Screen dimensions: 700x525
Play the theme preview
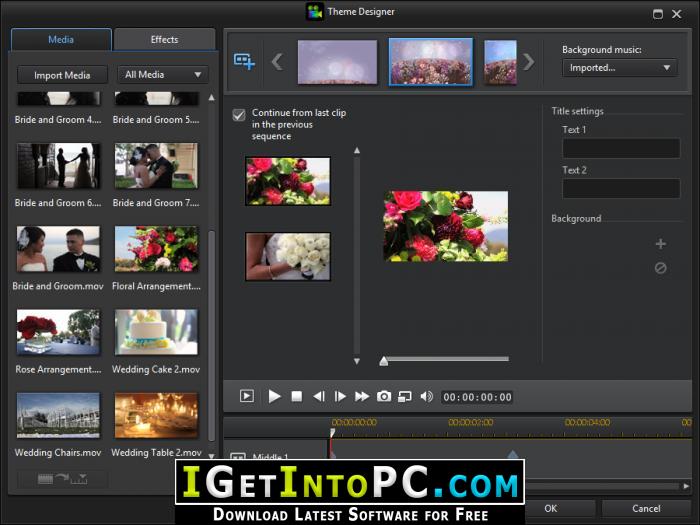pyautogui.click(x=274, y=396)
